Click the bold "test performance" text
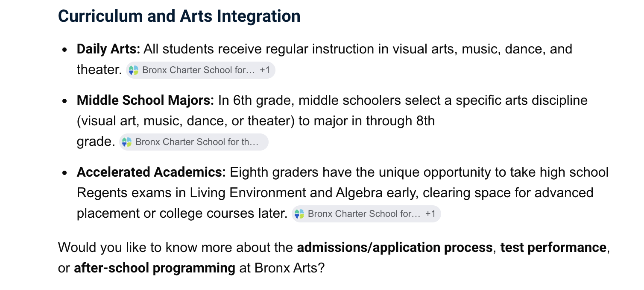 553,248
